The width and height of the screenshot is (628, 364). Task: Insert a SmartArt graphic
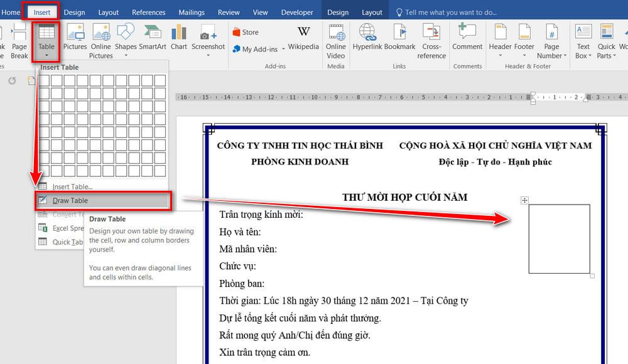click(x=153, y=37)
